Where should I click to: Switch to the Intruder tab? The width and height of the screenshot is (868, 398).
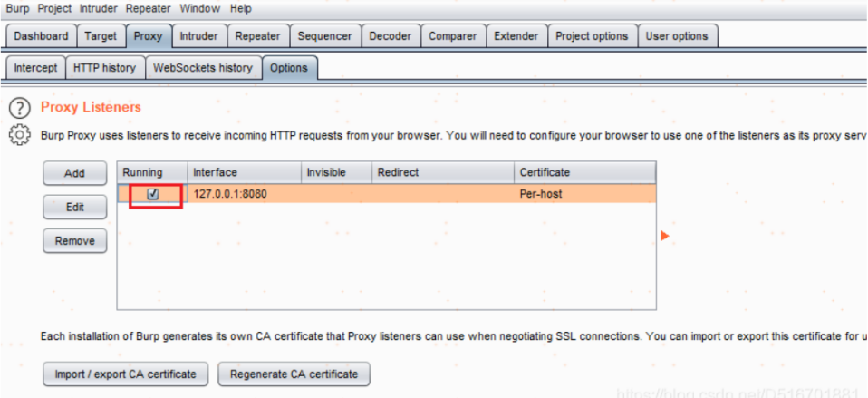(x=198, y=36)
